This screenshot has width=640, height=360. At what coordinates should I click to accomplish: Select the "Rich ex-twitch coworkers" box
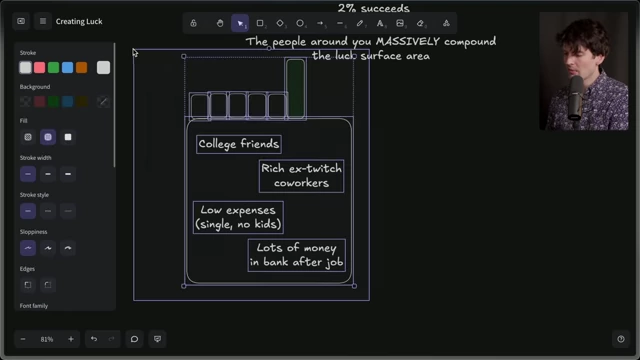(301, 176)
